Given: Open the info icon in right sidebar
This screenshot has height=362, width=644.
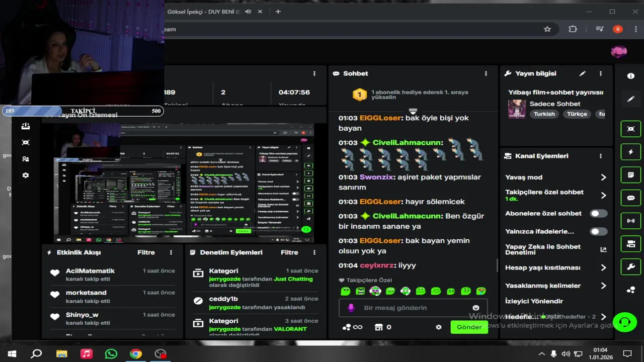Looking at the screenshot, I should point(630,76).
